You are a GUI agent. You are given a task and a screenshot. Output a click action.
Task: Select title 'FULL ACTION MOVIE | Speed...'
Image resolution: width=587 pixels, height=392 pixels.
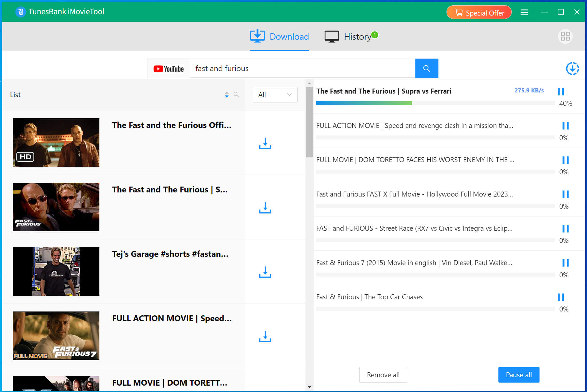pos(172,318)
